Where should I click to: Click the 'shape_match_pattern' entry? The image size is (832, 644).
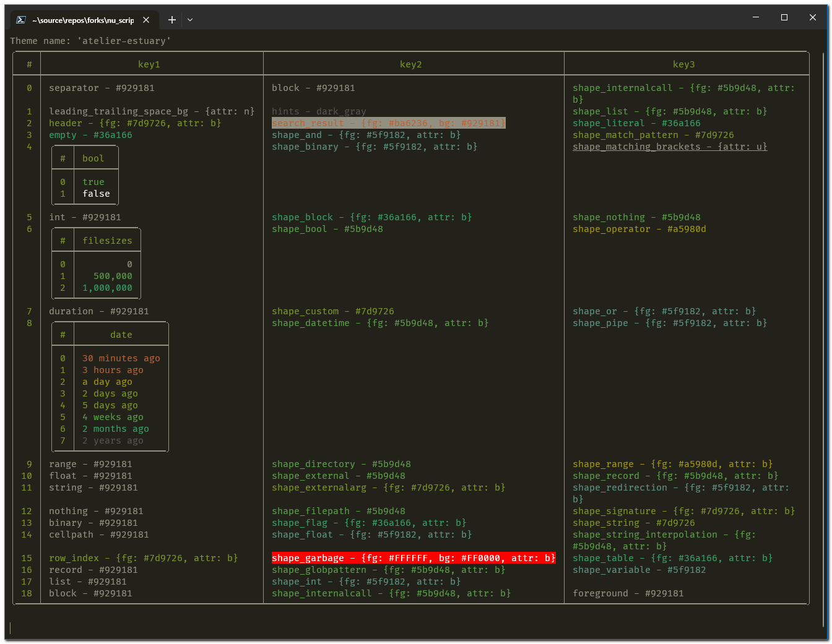tap(653, 135)
